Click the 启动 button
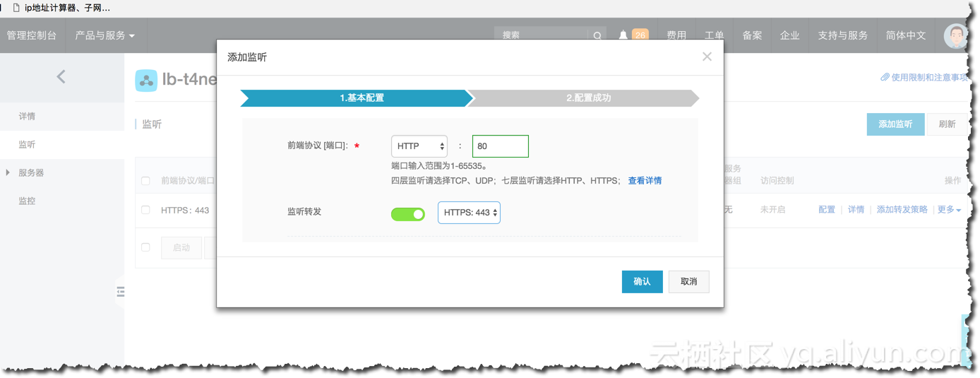 [x=181, y=248]
